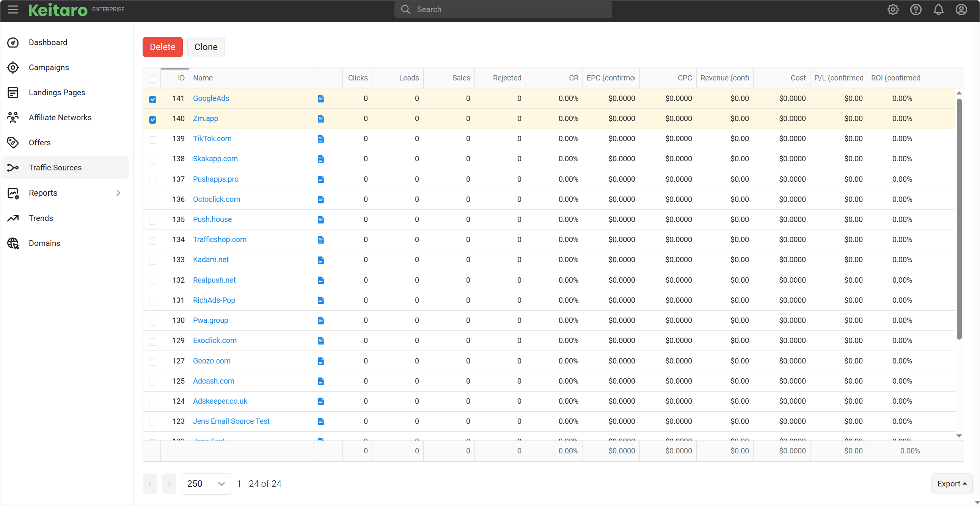This screenshot has height=505, width=980.
Task: Toggle the select-all checkbox in the table header
Action: (152, 79)
